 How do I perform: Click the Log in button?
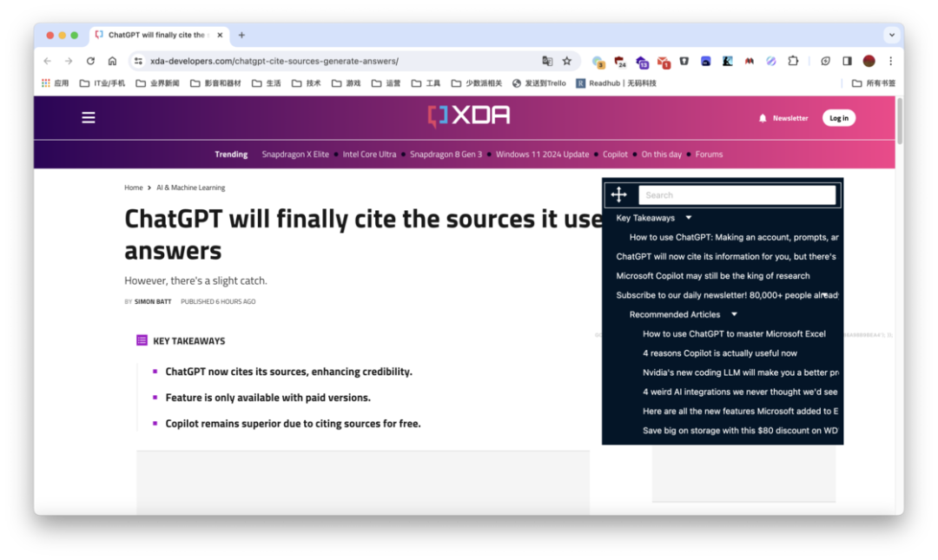coord(839,118)
